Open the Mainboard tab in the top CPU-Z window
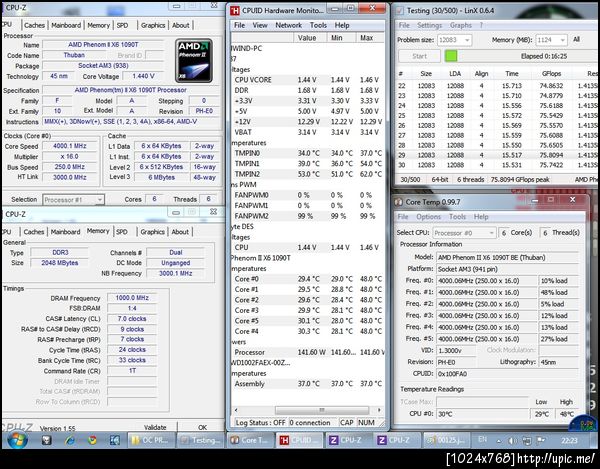The height and width of the screenshot is (469, 600). 66,25
